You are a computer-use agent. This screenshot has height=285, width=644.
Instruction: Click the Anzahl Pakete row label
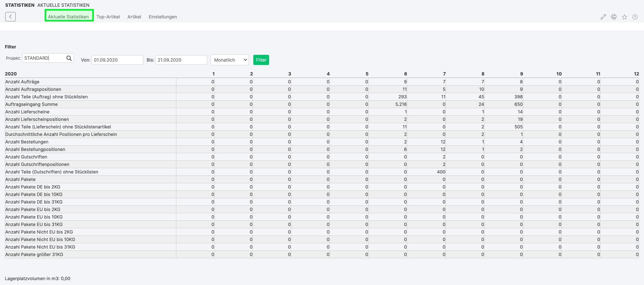coord(21,179)
